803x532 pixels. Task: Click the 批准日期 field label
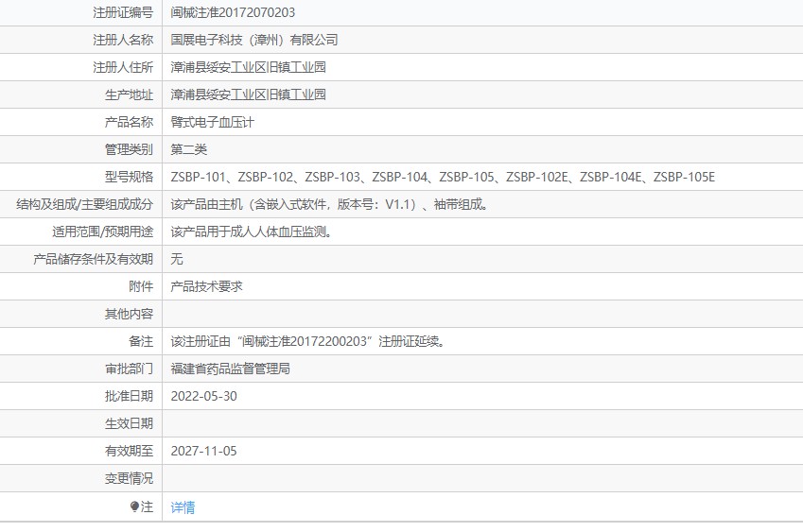point(129,396)
